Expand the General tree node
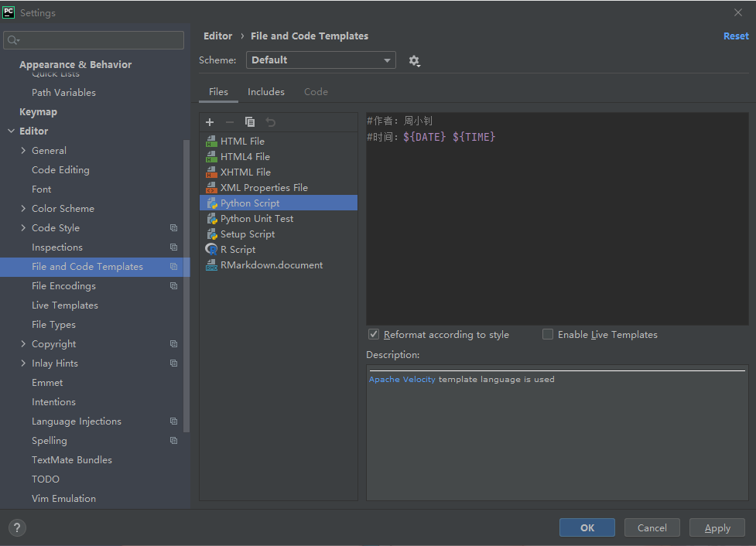 tap(24, 151)
